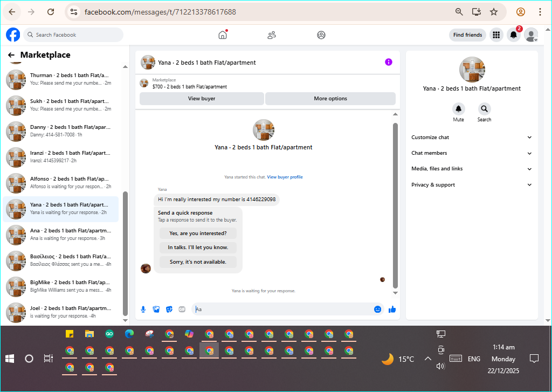Open the purple conversation information icon
The image size is (552, 392).
388,62
